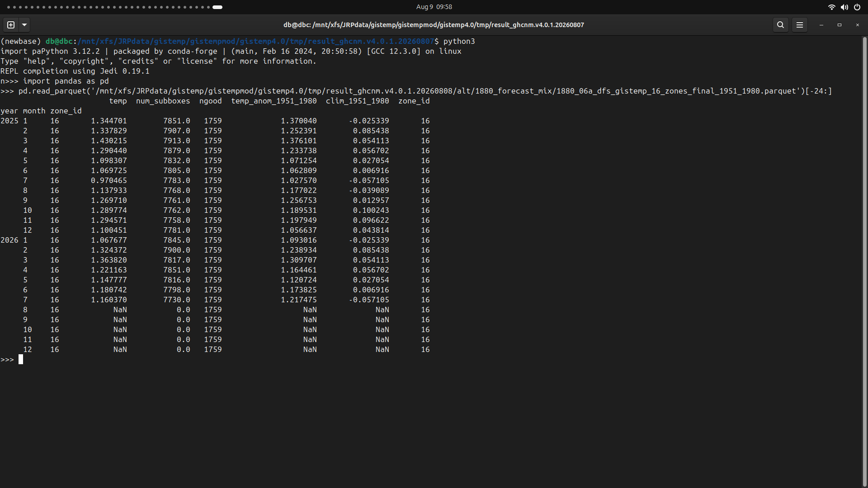Image resolution: width=868 pixels, height=488 pixels.
Task: Click the 'year month zone_id' index header
Action: 41,111
